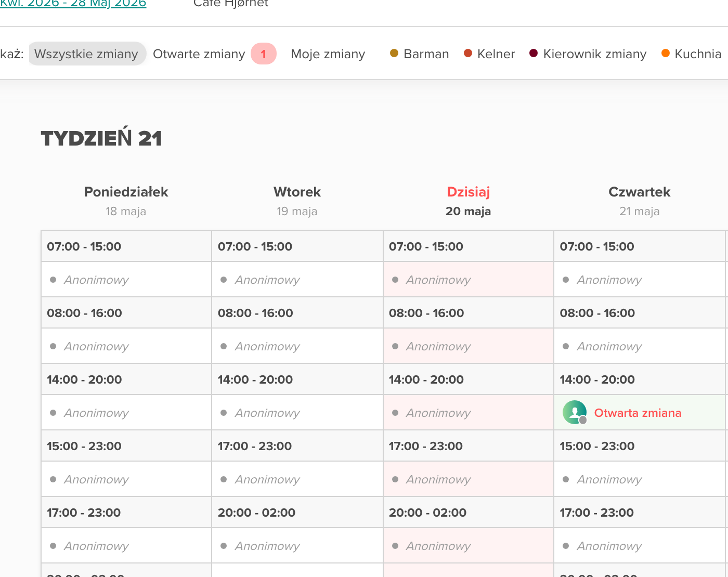This screenshot has width=728, height=577.
Task: Open Monday's 15:00 - 23:00 Anonimowy shift
Action: 126,479
